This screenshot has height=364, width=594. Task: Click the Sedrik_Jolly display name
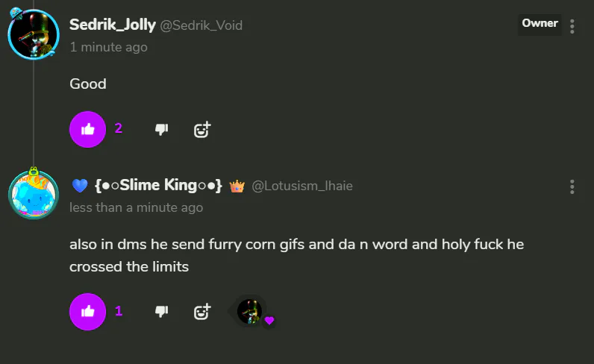tap(112, 25)
